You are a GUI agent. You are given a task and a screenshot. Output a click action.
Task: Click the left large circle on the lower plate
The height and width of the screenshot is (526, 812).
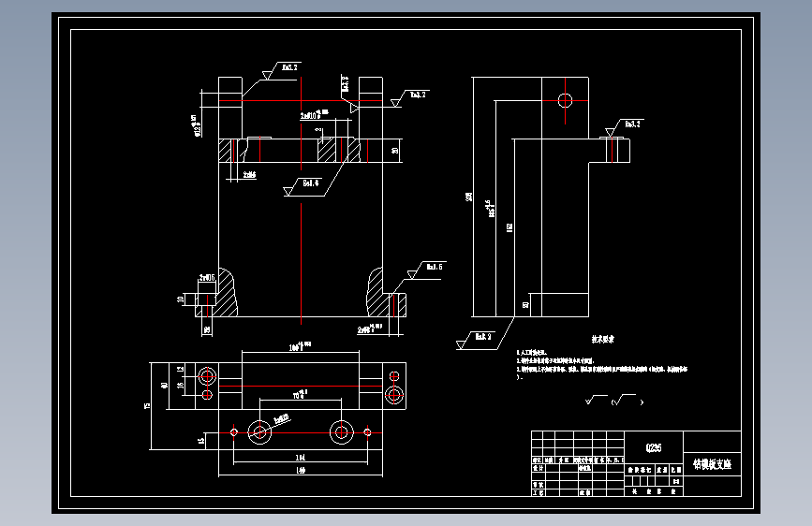point(259,431)
